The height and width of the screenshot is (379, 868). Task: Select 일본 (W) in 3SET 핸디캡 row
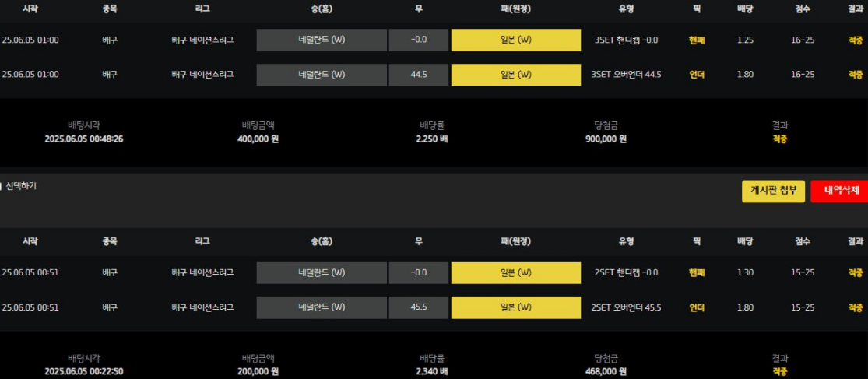(x=516, y=40)
